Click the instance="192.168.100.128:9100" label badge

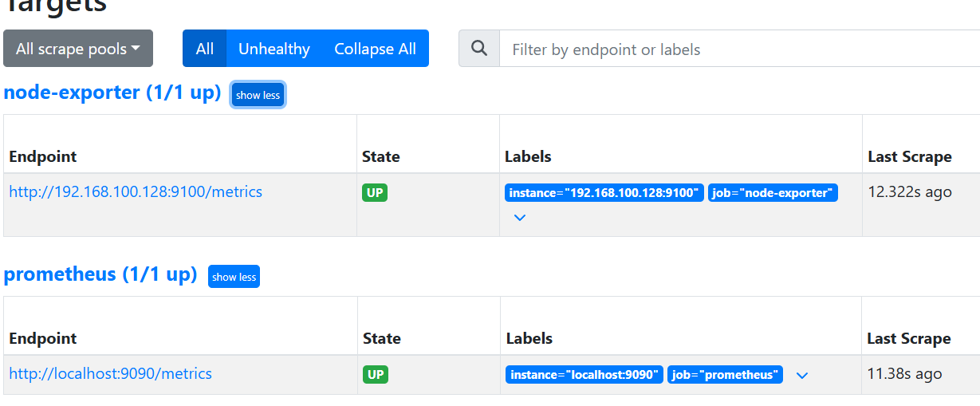[x=604, y=193]
